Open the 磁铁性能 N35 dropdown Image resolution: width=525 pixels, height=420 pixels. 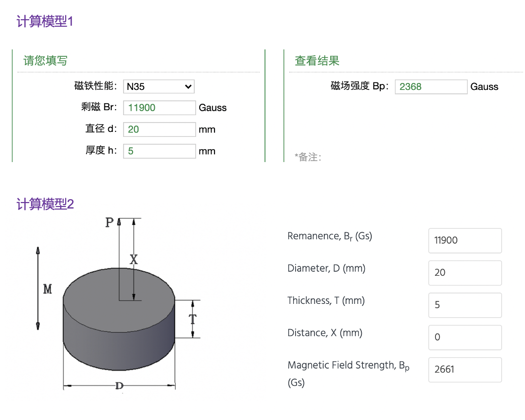point(159,86)
